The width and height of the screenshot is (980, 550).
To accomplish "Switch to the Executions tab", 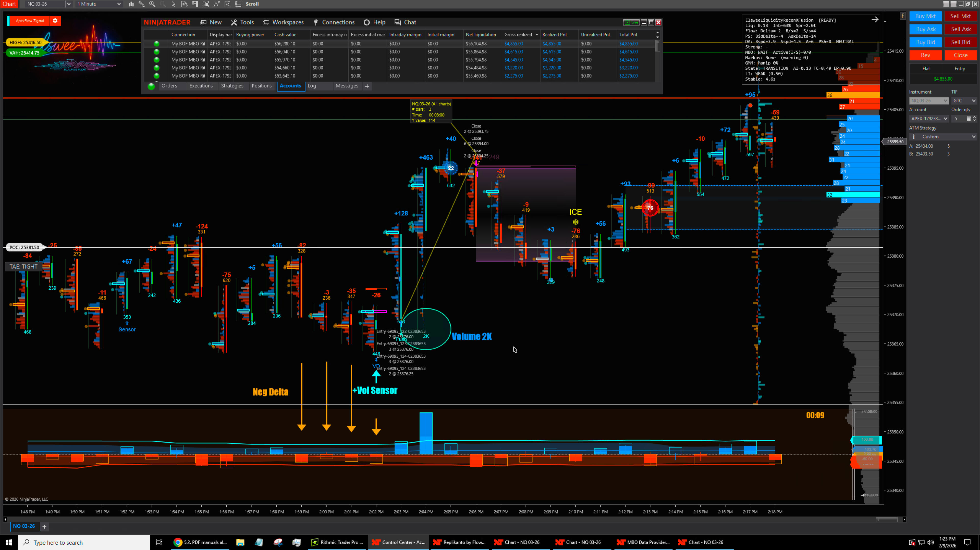I will point(201,86).
